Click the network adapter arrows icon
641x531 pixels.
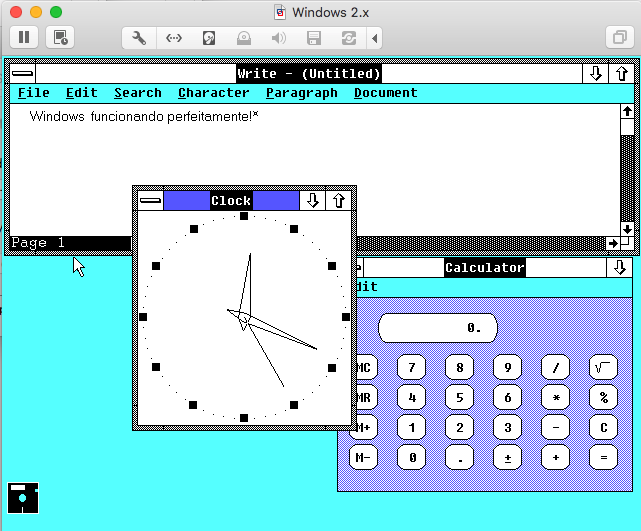click(x=174, y=39)
